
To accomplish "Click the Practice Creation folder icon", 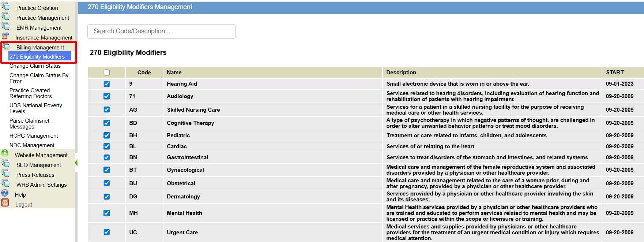I will [5, 7].
